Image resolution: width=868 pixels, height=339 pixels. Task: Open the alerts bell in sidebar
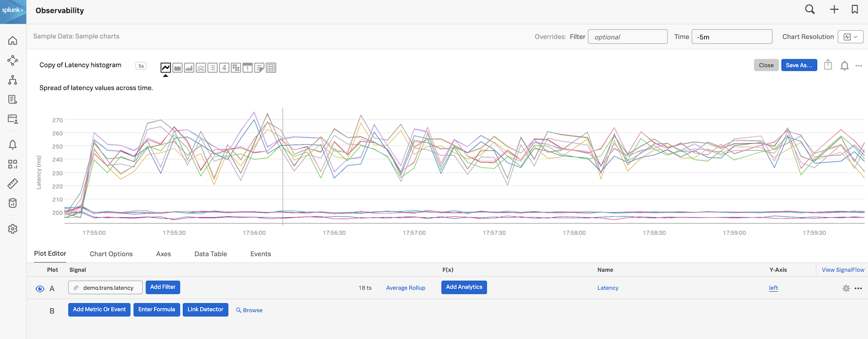pyautogui.click(x=13, y=145)
